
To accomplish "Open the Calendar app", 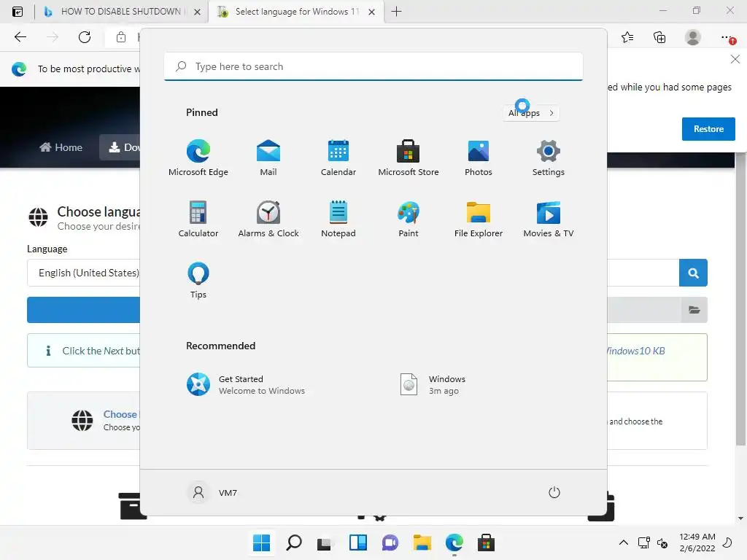I will [x=338, y=157].
